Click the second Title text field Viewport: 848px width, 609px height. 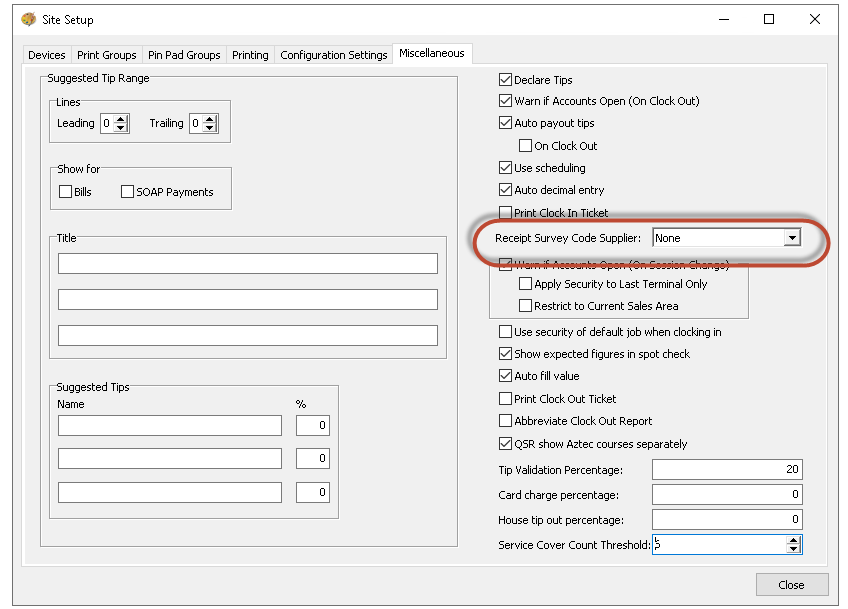click(x=248, y=299)
